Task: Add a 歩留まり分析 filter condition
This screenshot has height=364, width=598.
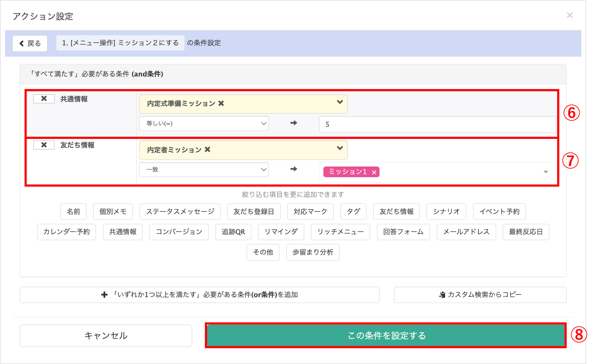Action: click(x=313, y=252)
